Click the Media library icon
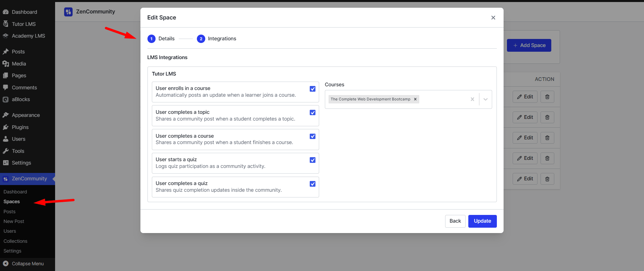 [x=6, y=64]
